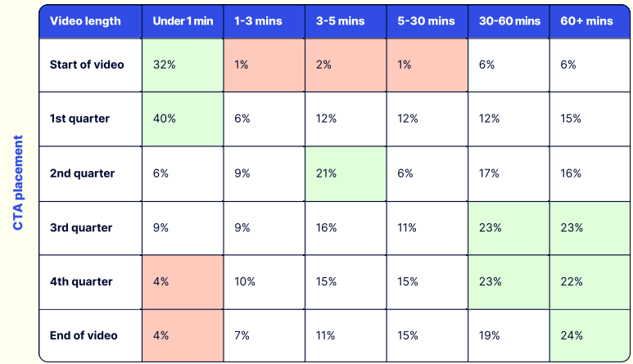
Task: Select the green 32% cell
Action: (182, 65)
